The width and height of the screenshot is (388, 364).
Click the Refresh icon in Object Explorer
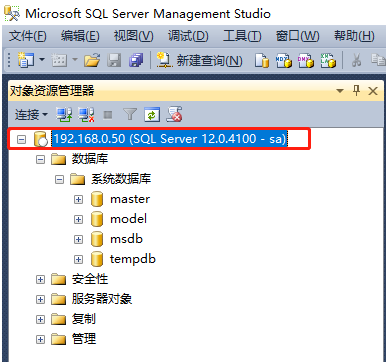(152, 115)
